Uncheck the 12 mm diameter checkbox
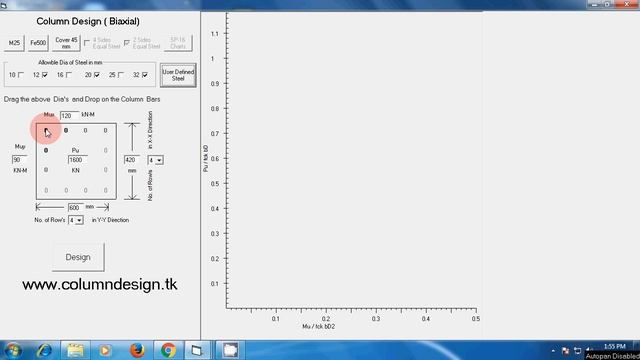Screen dimensions: 640x360 pos(45,75)
